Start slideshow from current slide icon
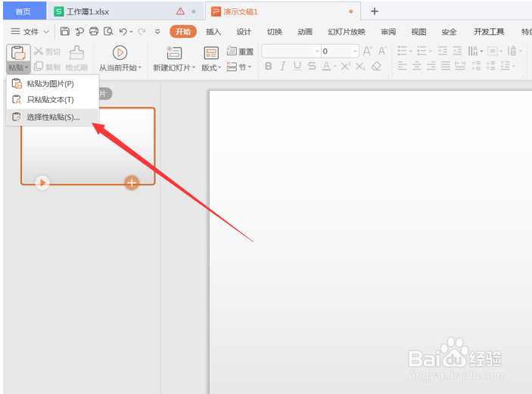This screenshot has width=532, height=394. pos(120,52)
